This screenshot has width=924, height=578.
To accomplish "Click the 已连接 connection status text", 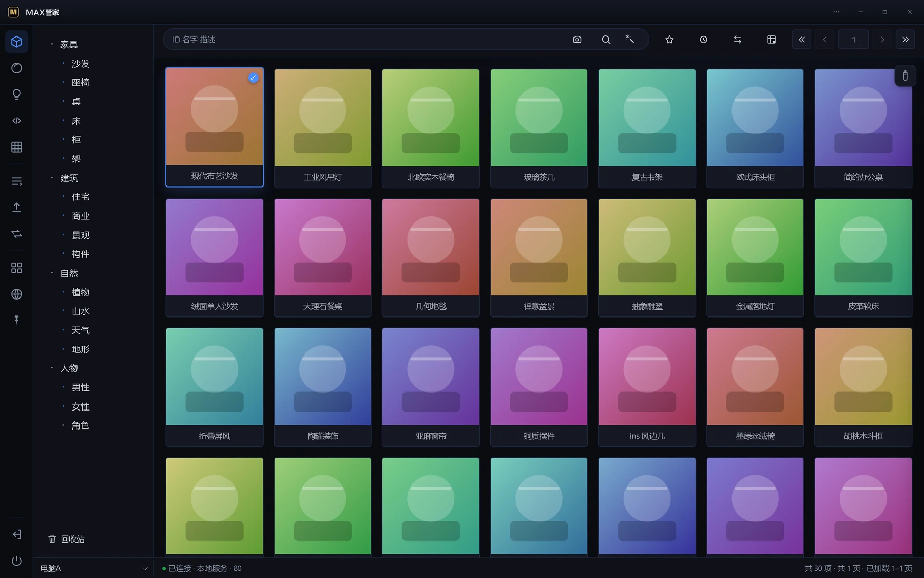I will pyautogui.click(x=180, y=568).
